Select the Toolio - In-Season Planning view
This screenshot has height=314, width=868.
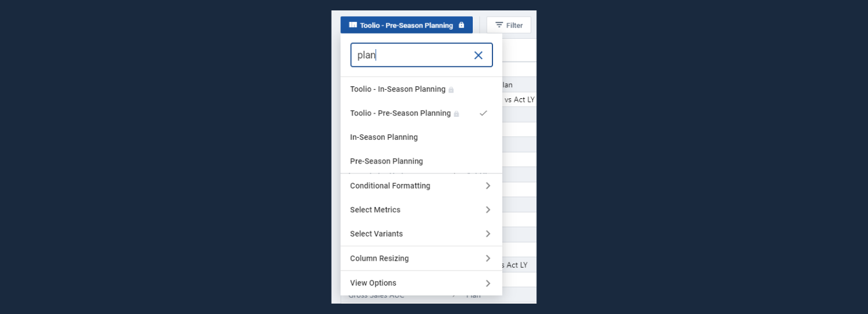398,89
